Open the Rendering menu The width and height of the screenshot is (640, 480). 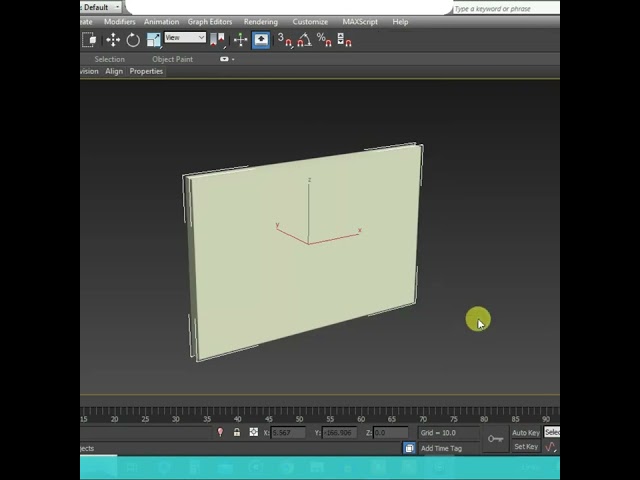[x=261, y=22]
